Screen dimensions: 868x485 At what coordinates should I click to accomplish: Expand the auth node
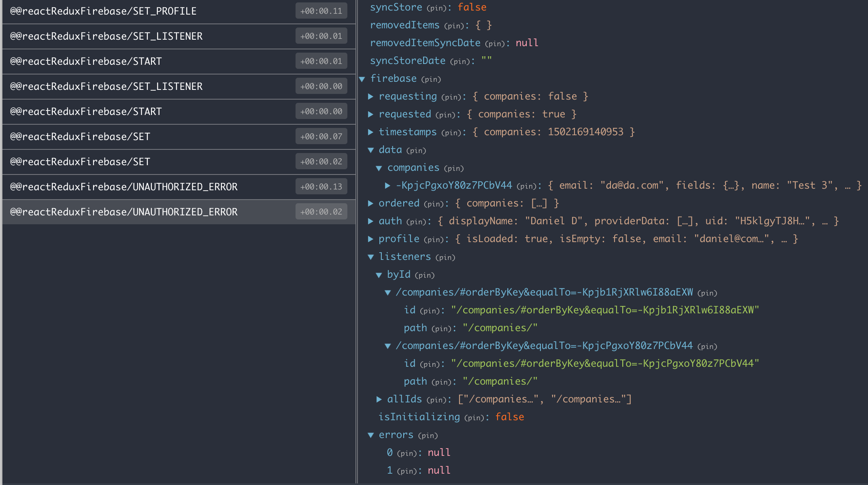tap(370, 221)
